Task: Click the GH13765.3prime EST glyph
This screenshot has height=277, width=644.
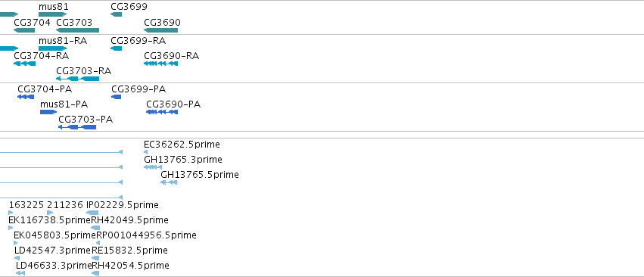Action: [x=153, y=167]
